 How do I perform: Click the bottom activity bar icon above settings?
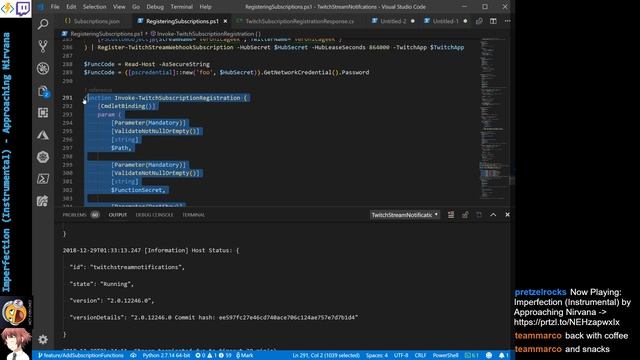43,201
